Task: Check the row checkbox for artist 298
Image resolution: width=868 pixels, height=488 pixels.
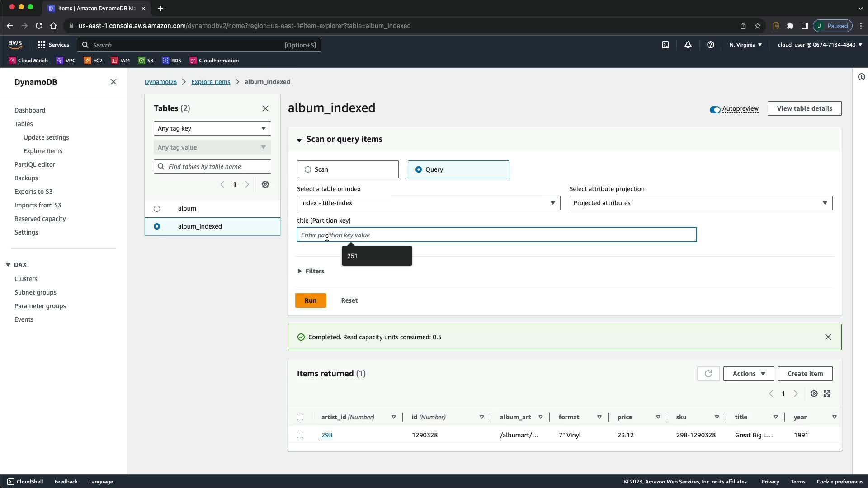Action: 300,435
